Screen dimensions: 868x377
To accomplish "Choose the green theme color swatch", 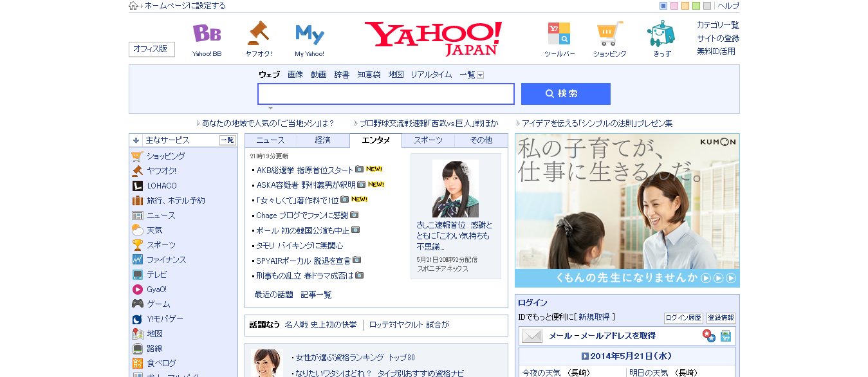I will 696,6.
